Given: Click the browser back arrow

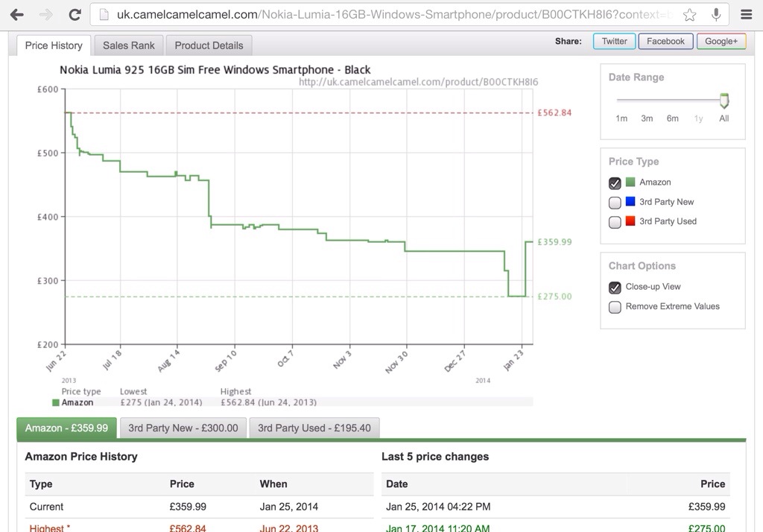Looking at the screenshot, I should (x=16, y=14).
